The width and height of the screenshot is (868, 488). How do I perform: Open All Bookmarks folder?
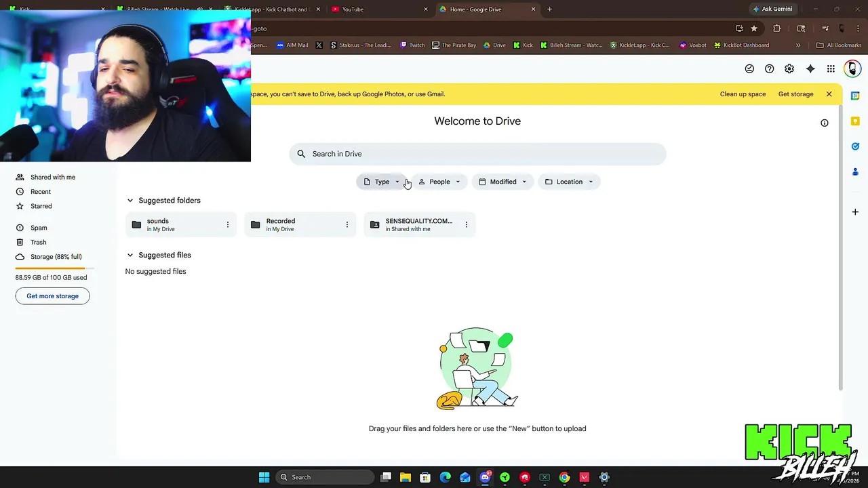click(838, 45)
